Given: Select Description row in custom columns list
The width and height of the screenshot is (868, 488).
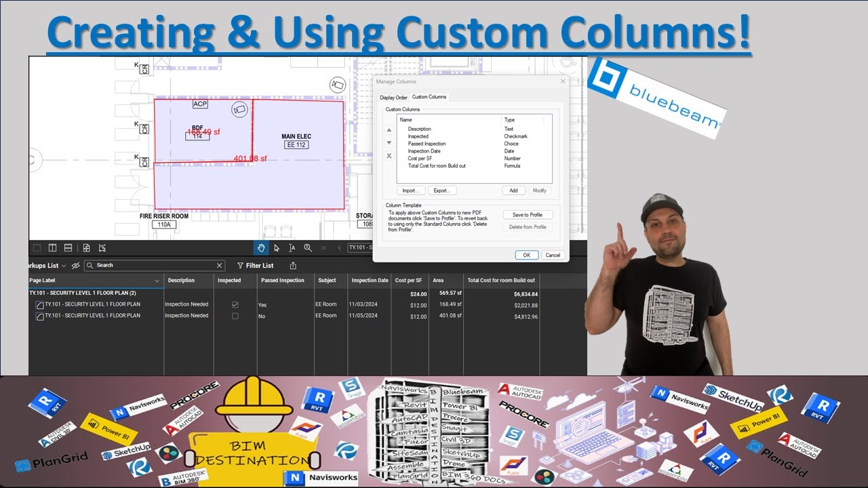Looking at the screenshot, I should pyautogui.click(x=475, y=129).
